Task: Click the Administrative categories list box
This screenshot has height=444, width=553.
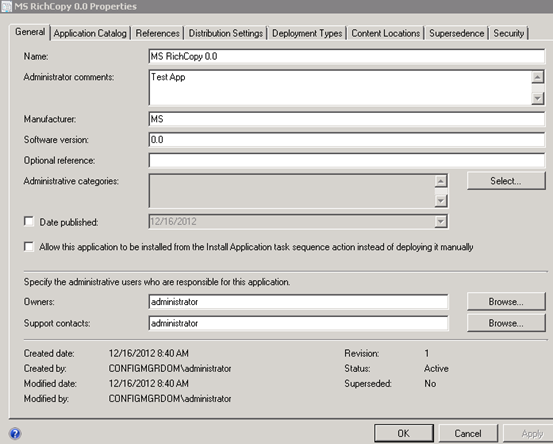Action: (292, 191)
